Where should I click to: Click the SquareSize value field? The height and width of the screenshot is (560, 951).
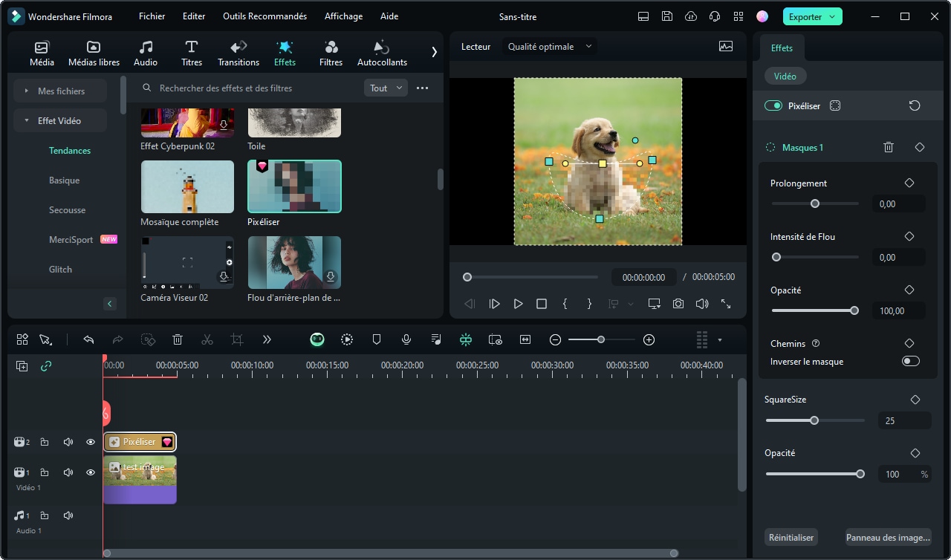904,420
